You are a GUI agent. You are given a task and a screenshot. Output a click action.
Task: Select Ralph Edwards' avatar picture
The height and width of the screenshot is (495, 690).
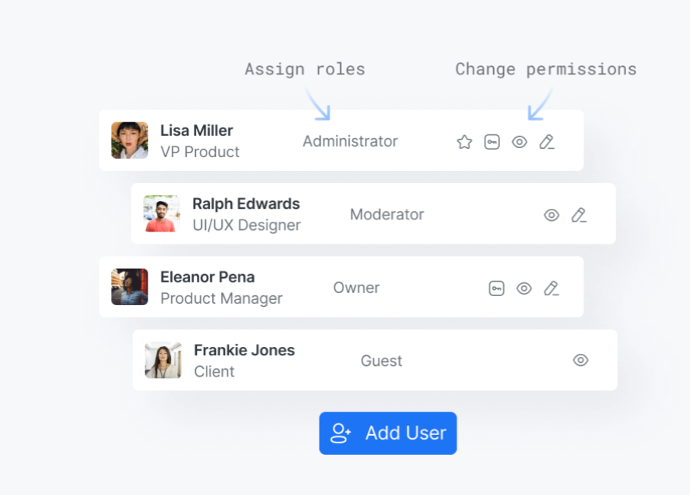pos(162,214)
